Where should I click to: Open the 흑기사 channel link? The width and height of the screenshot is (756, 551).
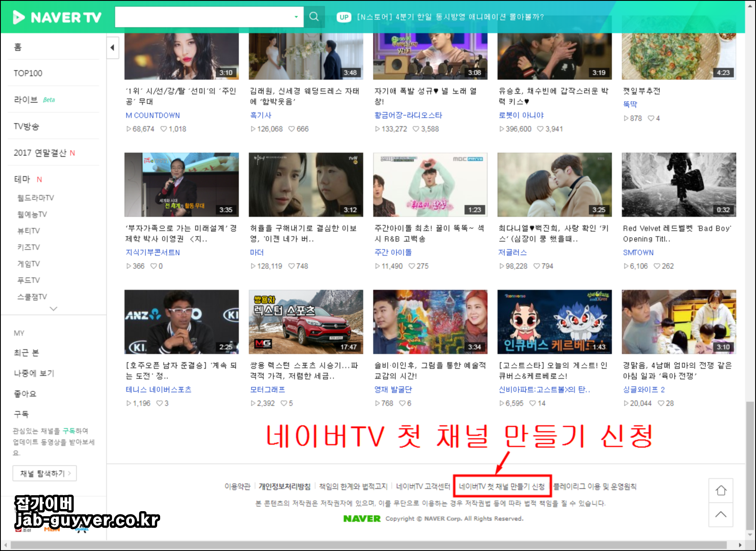(261, 115)
